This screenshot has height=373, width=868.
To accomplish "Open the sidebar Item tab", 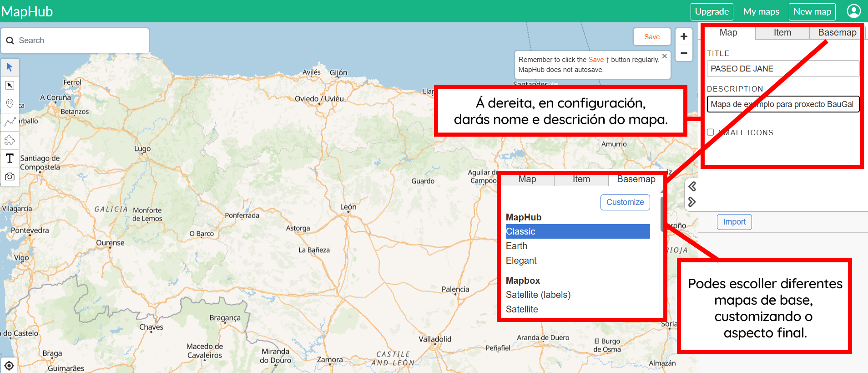I will tap(782, 32).
